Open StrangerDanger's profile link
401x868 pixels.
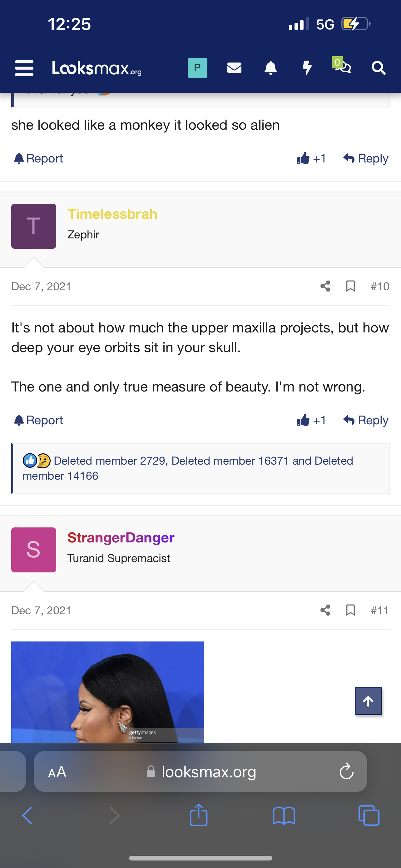(121, 538)
